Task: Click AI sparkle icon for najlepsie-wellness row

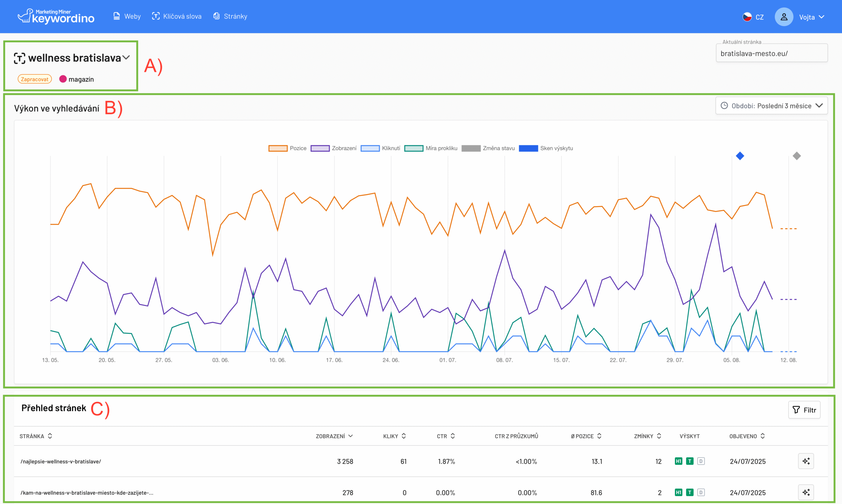Action: pos(806,461)
